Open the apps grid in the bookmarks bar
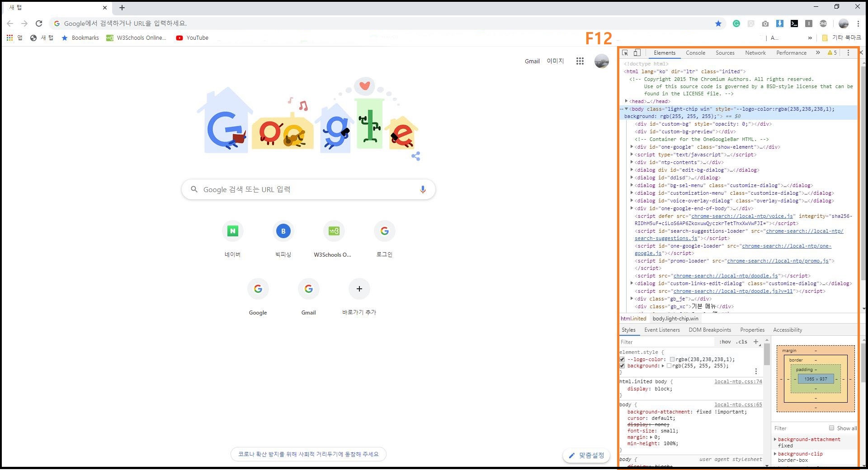Viewport: 868px width, 470px height. (9, 38)
